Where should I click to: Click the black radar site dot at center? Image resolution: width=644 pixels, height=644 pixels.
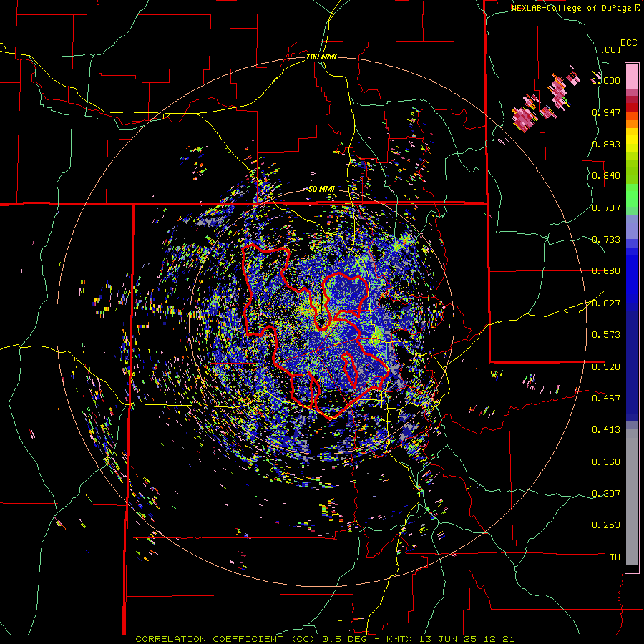coord(321,321)
